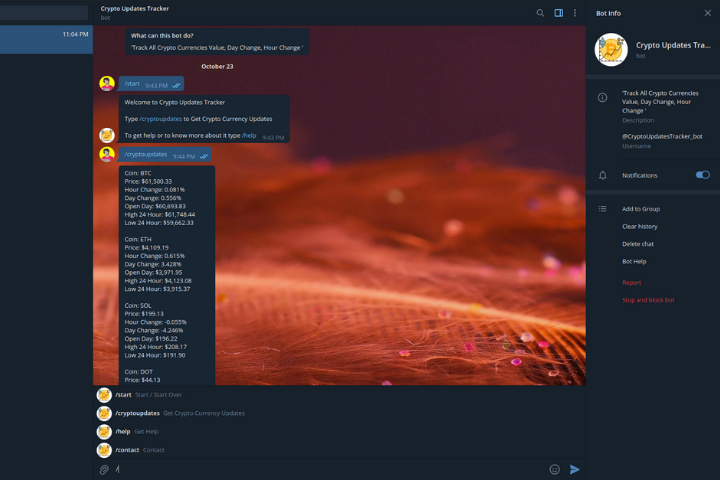Select Clear history
This screenshot has width=720, height=480.
pos(640,226)
